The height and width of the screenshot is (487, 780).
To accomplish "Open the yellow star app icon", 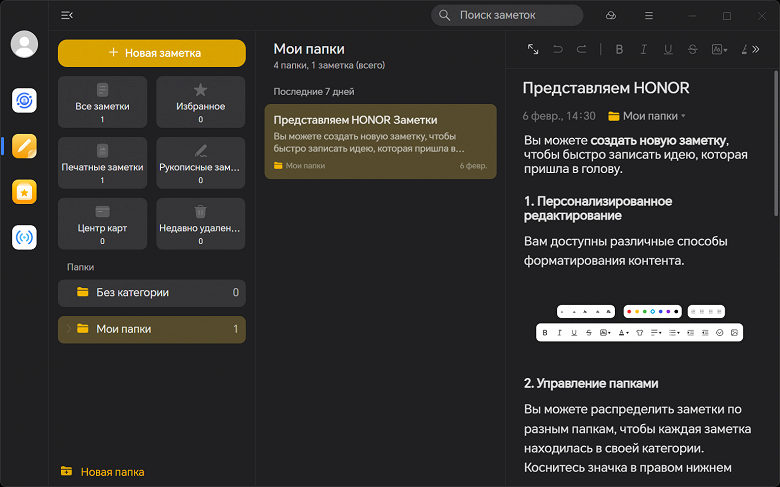I will (24, 191).
